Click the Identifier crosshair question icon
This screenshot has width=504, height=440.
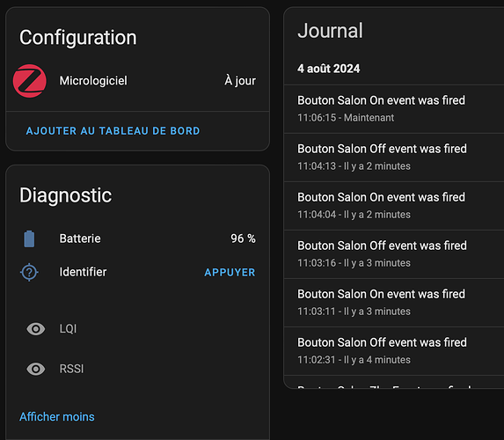tap(29, 272)
